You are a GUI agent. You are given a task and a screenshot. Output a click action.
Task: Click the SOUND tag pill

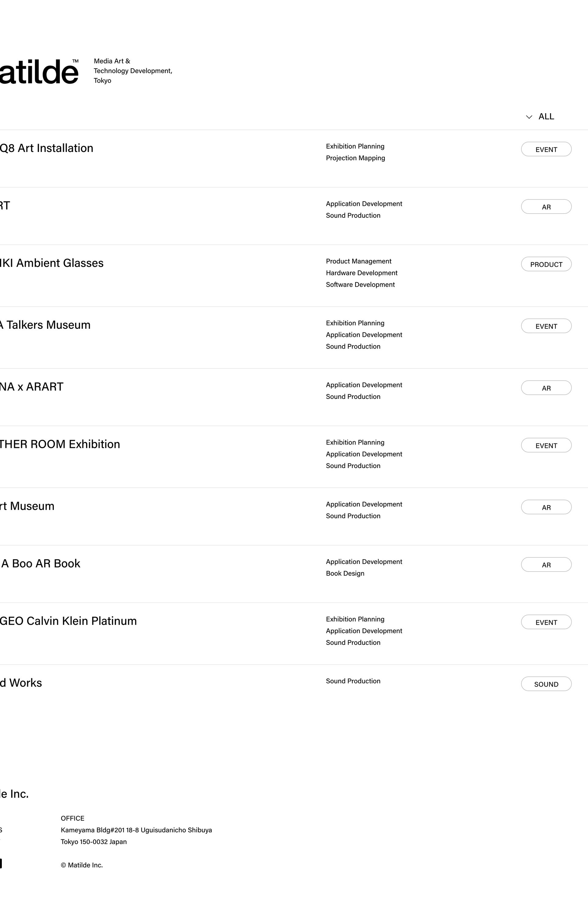pos(546,684)
